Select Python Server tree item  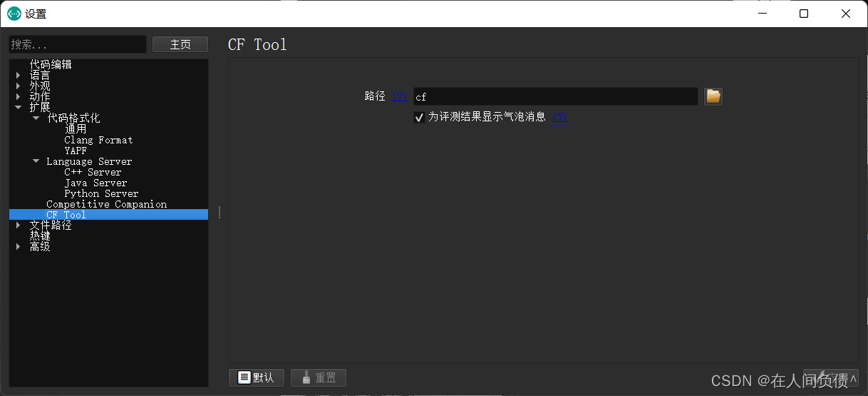click(101, 193)
